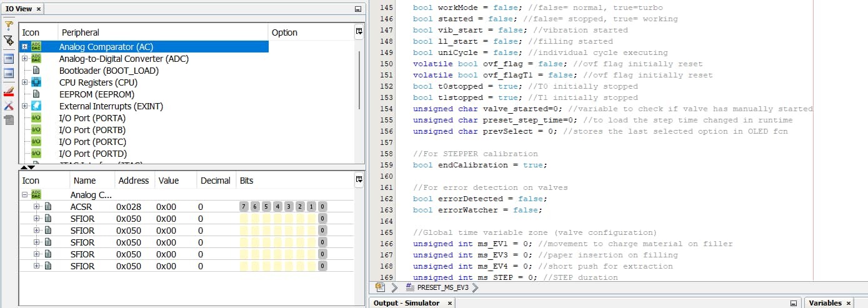Switch to the Output - Simulator tab
Image resolution: width=868 pixels, height=308 pixels.
(406, 303)
